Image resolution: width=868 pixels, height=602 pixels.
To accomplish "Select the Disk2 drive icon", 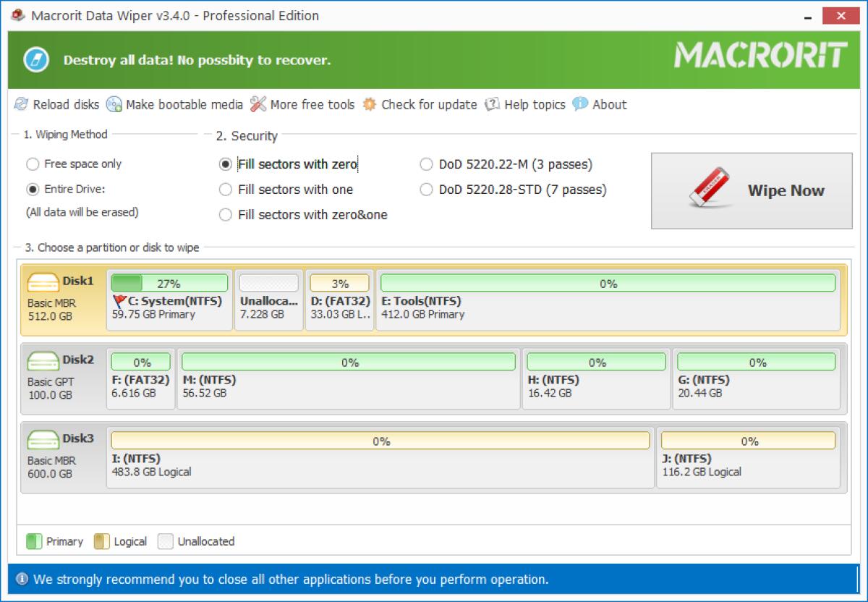I will [x=43, y=360].
